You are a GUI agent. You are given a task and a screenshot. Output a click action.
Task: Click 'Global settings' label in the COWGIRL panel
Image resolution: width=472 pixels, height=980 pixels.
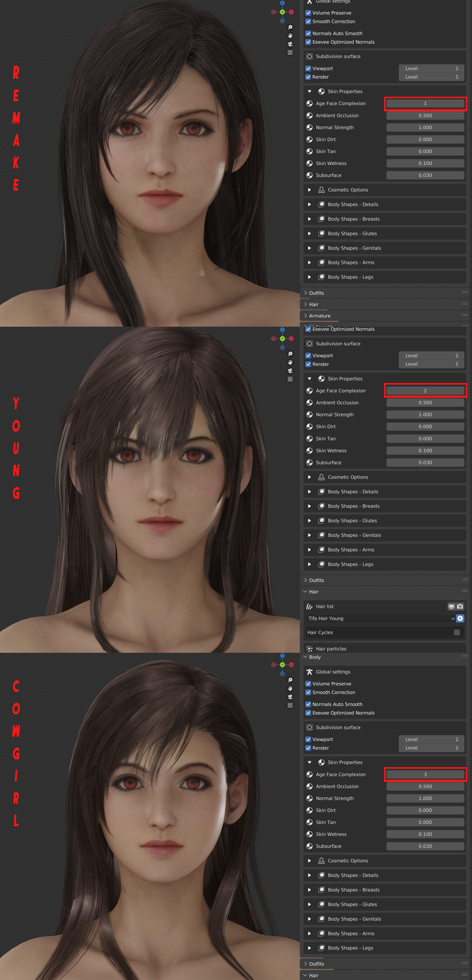333,672
